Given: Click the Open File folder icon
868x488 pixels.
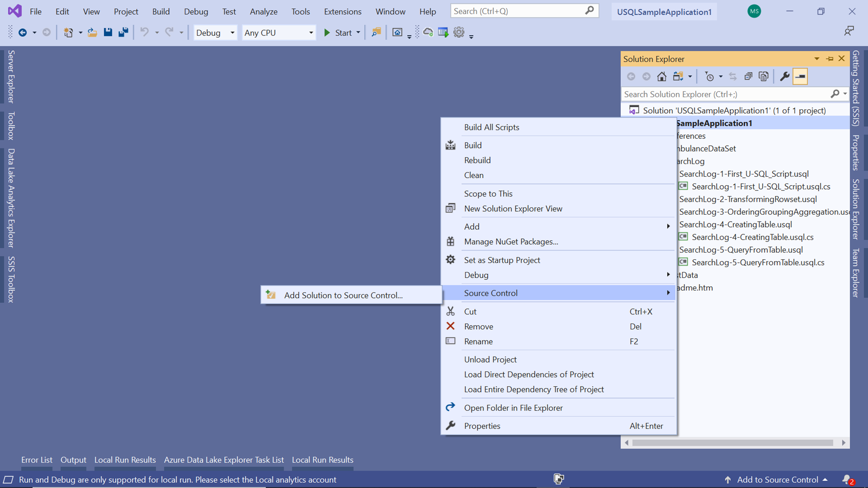Looking at the screenshot, I should coord(92,33).
